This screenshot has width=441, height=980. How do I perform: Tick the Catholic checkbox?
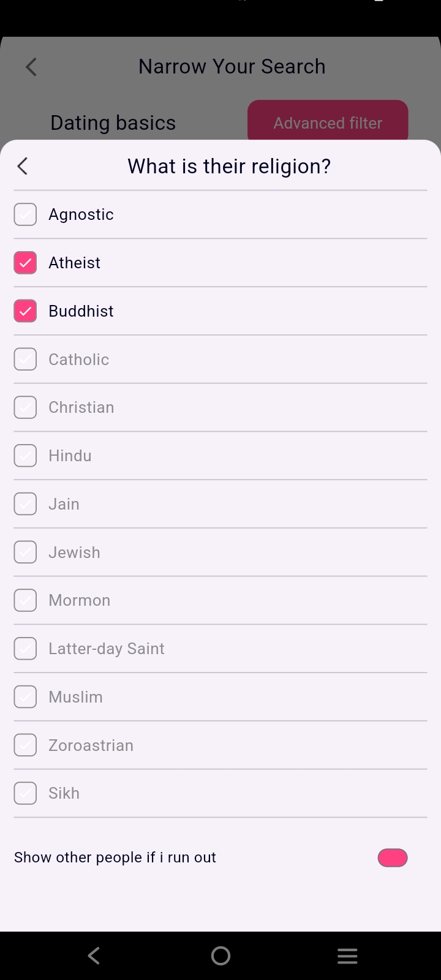25,360
